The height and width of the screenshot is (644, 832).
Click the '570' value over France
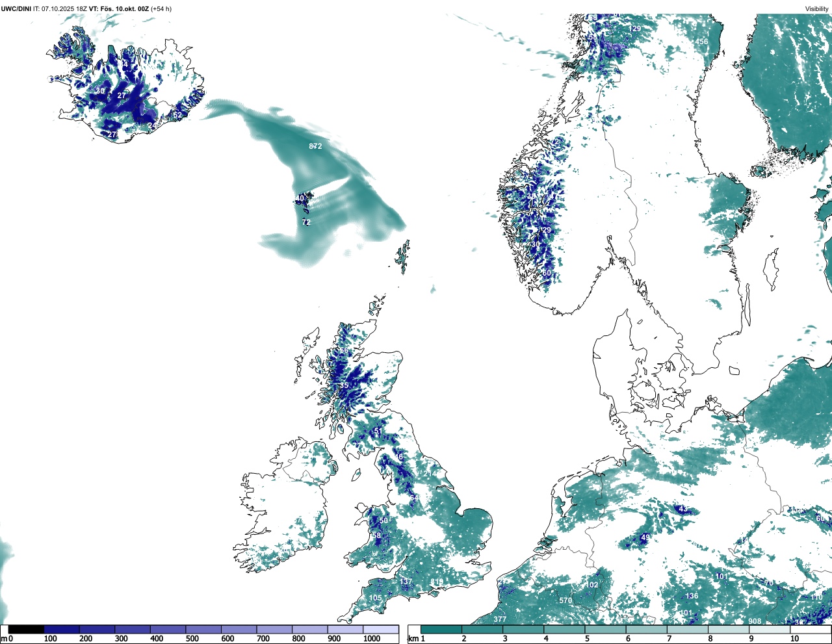pyautogui.click(x=565, y=600)
